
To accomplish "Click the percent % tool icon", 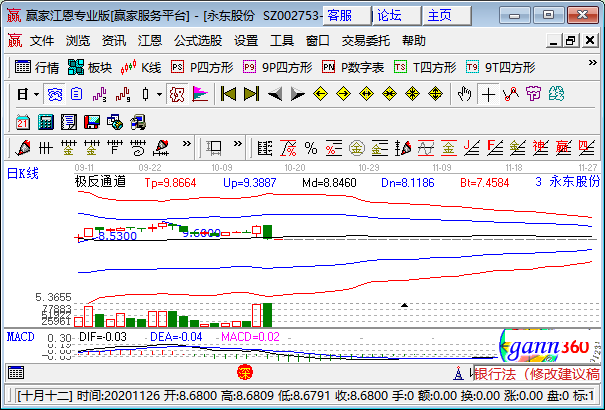I will [311, 148].
